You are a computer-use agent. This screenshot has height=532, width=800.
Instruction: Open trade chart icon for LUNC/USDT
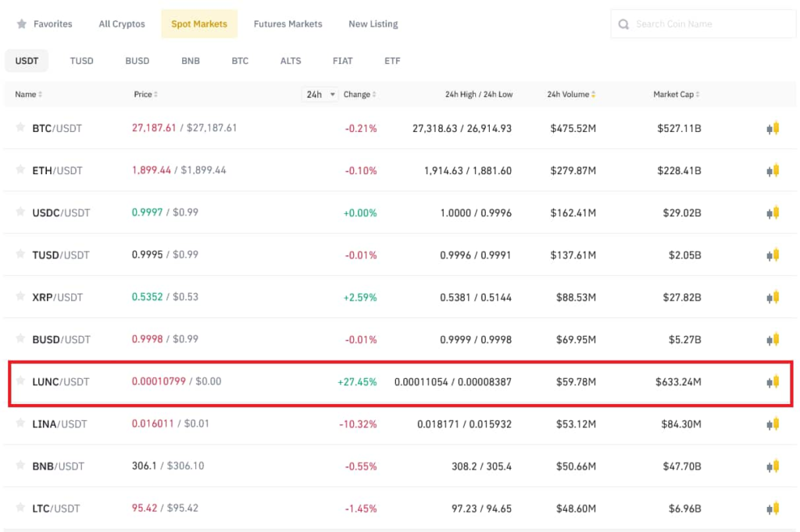773,381
